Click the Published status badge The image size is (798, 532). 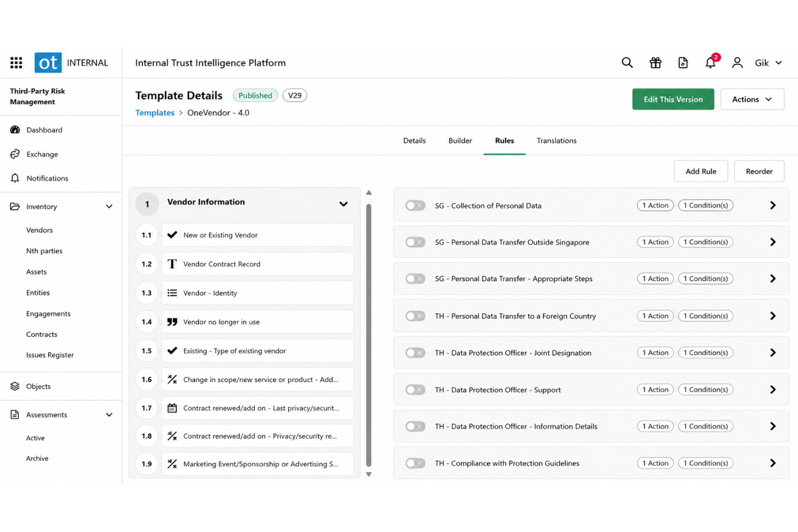click(255, 95)
